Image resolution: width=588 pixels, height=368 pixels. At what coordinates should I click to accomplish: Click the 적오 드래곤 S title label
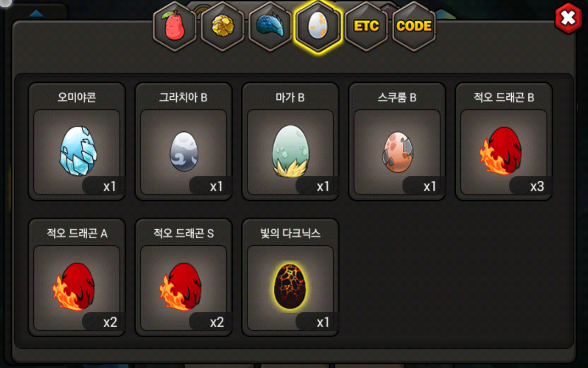click(x=183, y=233)
